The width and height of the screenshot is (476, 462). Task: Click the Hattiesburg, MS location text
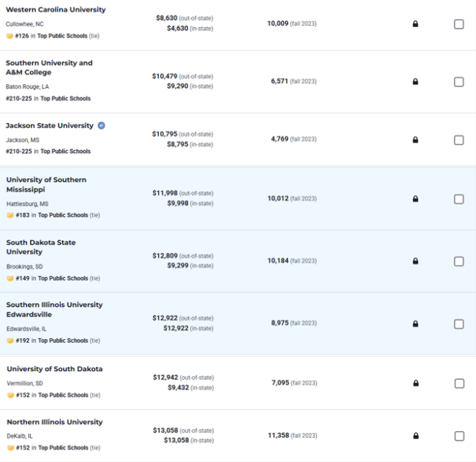point(27,204)
